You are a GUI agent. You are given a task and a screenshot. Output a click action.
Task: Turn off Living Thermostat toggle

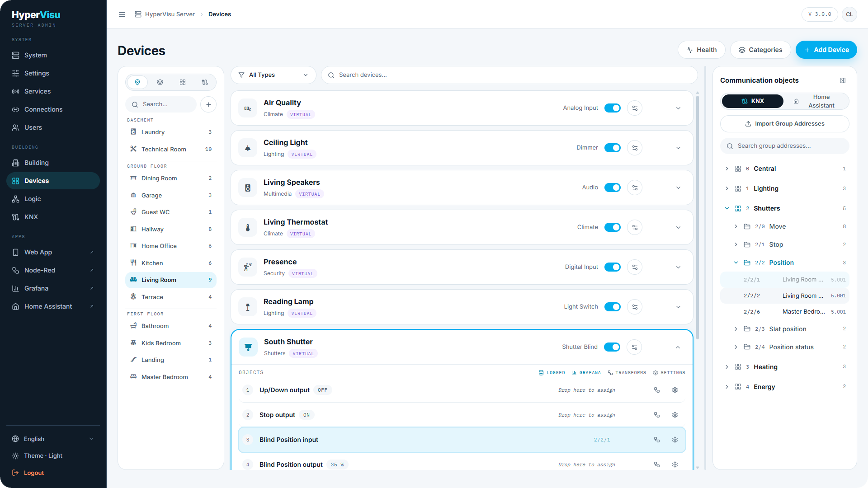pyautogui.click(x=613, y=227)
